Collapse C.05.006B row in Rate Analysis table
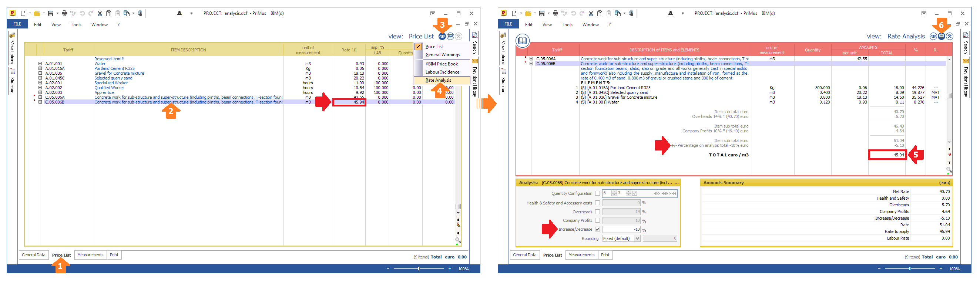This screenshot has height=281, width=980. pos(531,64)
